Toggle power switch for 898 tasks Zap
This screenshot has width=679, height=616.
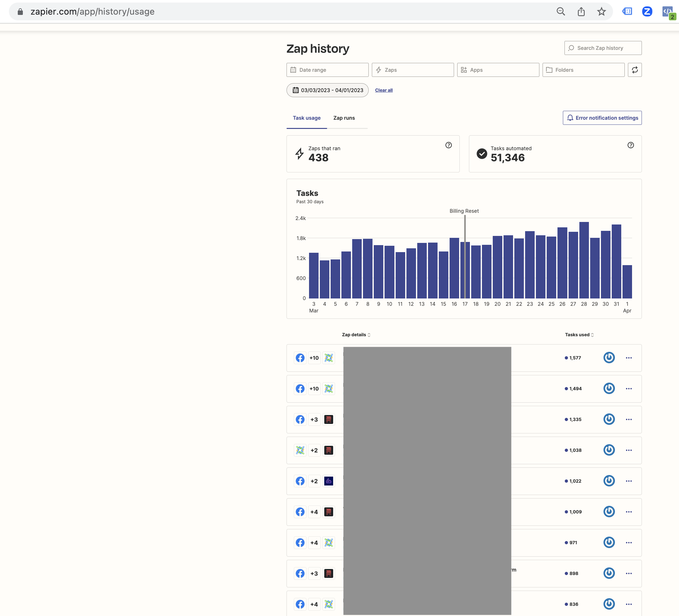coord(609,573)
